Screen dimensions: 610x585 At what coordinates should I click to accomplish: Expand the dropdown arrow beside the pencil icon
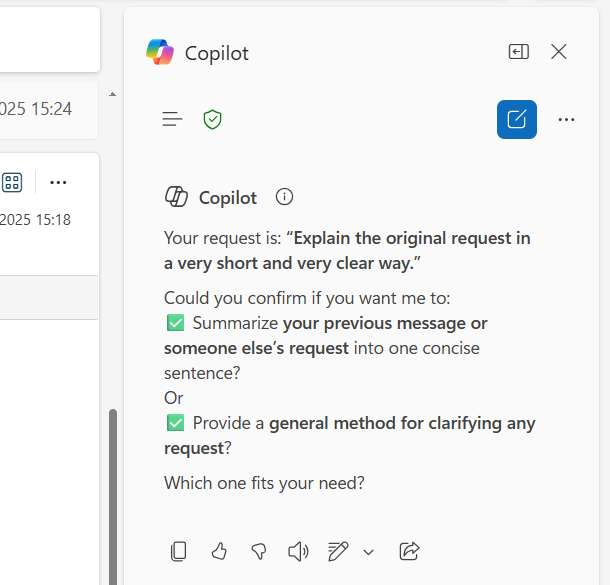point(368,552)
